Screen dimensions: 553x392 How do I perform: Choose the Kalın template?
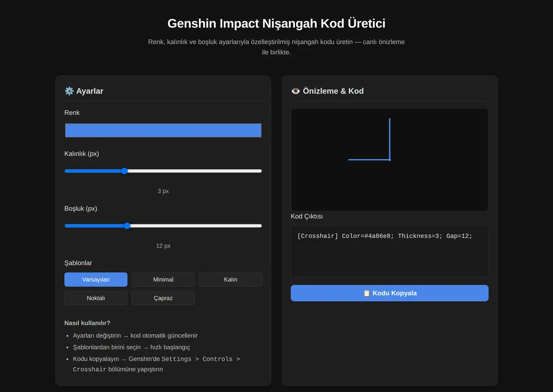[230, 280]
